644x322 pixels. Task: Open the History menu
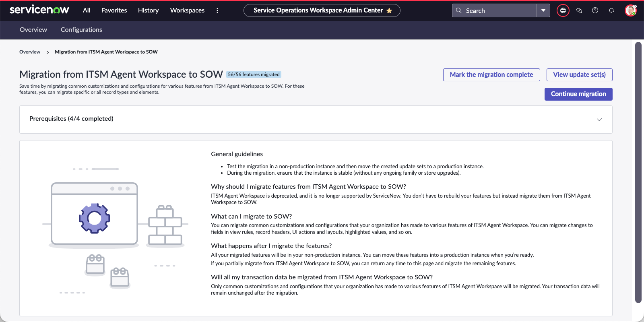[x=148, y=10]
